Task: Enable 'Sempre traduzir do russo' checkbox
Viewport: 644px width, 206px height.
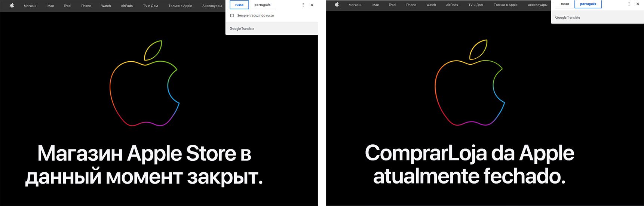Action: 232,16
